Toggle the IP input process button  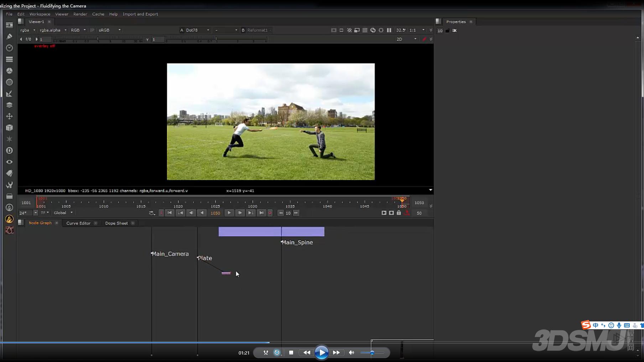(92, 30)
